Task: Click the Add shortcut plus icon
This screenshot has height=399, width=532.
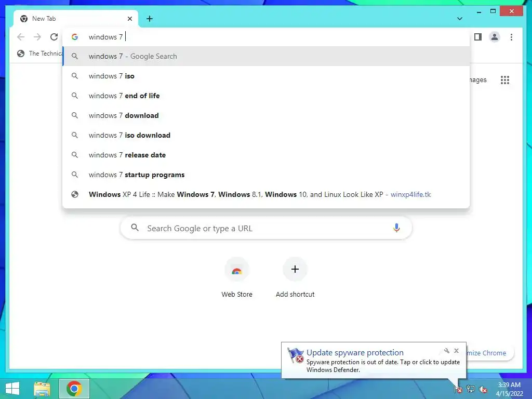Action: coord(295,269)
